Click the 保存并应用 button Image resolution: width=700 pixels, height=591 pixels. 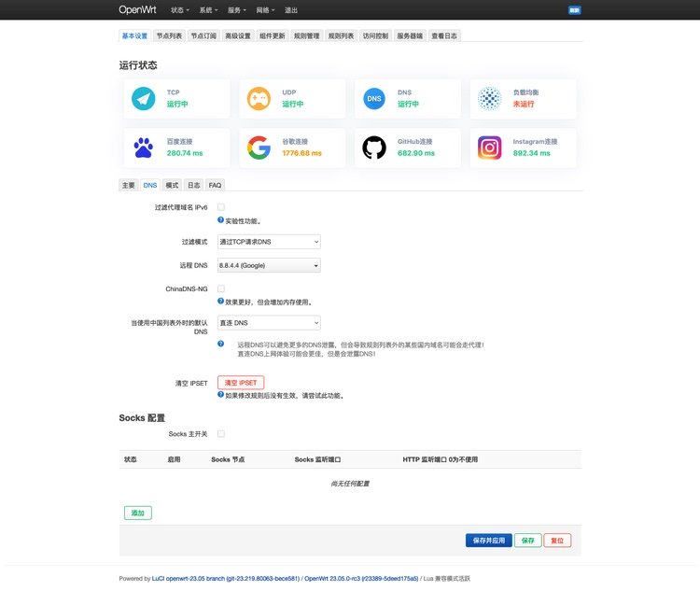[x=488, y=541]
